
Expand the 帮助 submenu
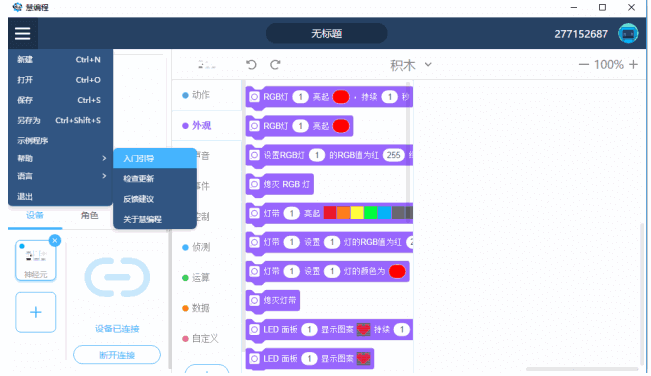tap(60, 158)
